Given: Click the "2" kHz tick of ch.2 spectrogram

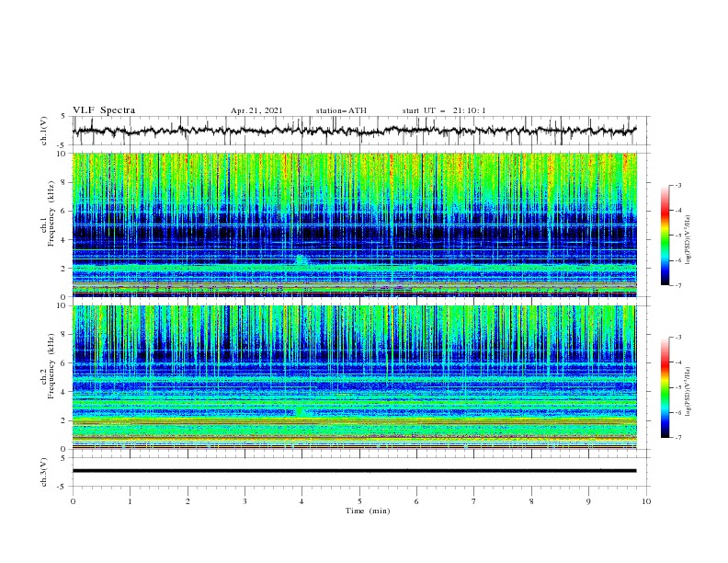Looking at the screenshot, I should [x=64, y=420].
